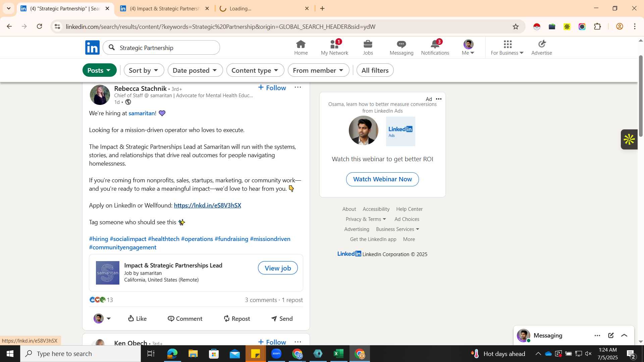Open the Chrome three-dot menu
644x362 pixels.
pos(635,26)
